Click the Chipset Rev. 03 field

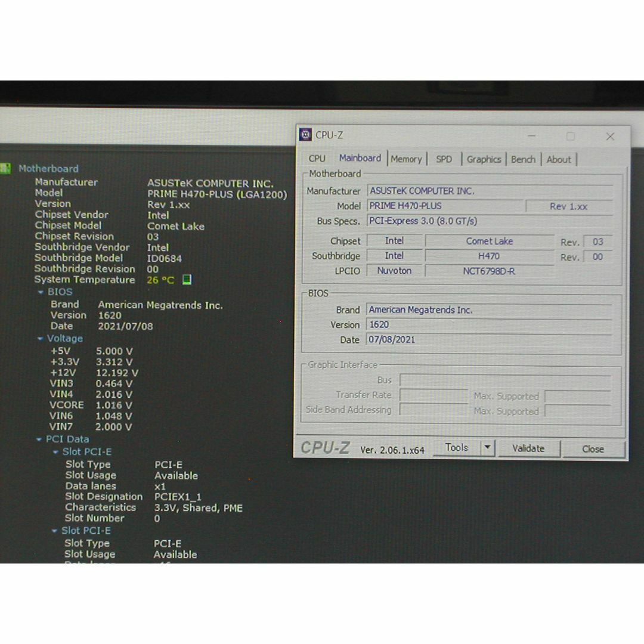pos(597,242)
